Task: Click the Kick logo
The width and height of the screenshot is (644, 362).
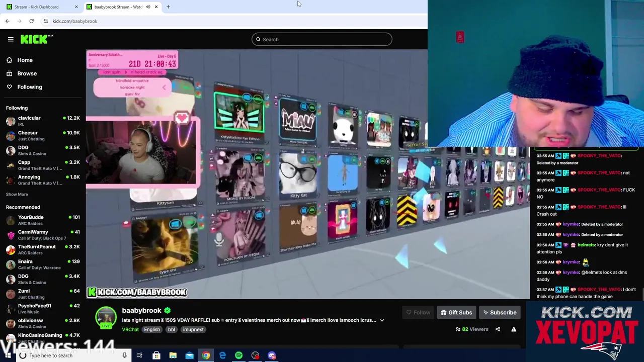Action: coord(37,39)
